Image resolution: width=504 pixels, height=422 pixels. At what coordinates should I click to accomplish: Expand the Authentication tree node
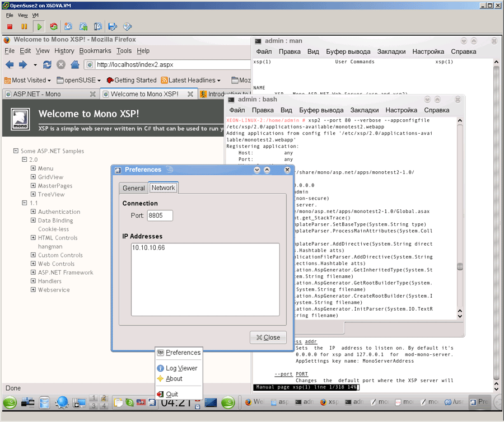[x=33, y=212]
